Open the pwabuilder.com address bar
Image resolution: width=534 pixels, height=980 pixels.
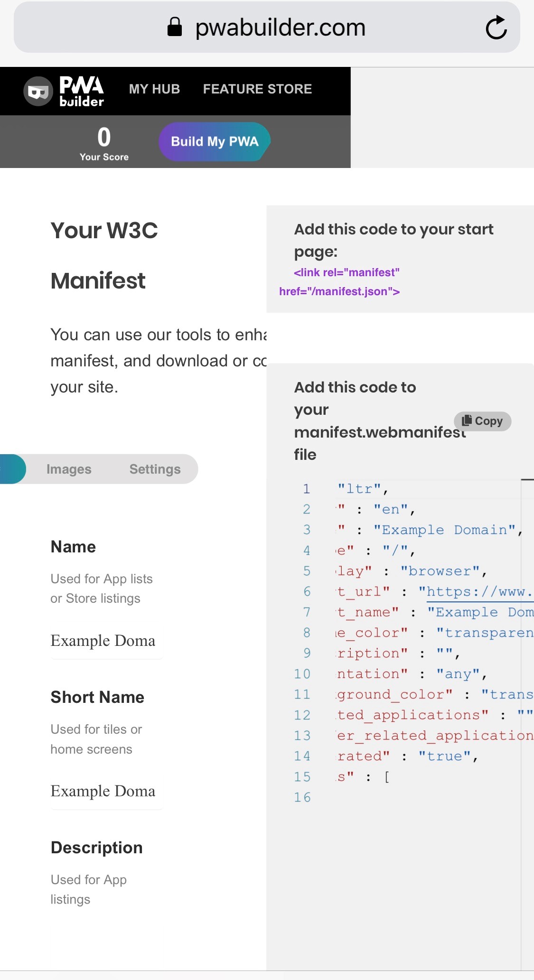[x=267, y=27]
